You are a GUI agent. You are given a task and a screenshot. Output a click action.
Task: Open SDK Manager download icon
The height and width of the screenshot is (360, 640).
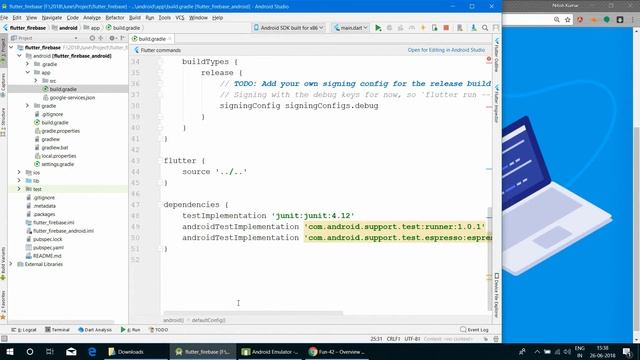pyautogui.click(x=473, y=28)
